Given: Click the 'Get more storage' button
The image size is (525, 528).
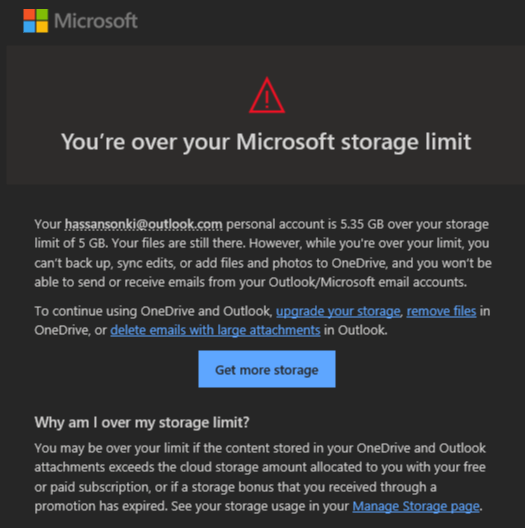Looking at the screenshot, I should pyautogui.click(x=267, y=369).
